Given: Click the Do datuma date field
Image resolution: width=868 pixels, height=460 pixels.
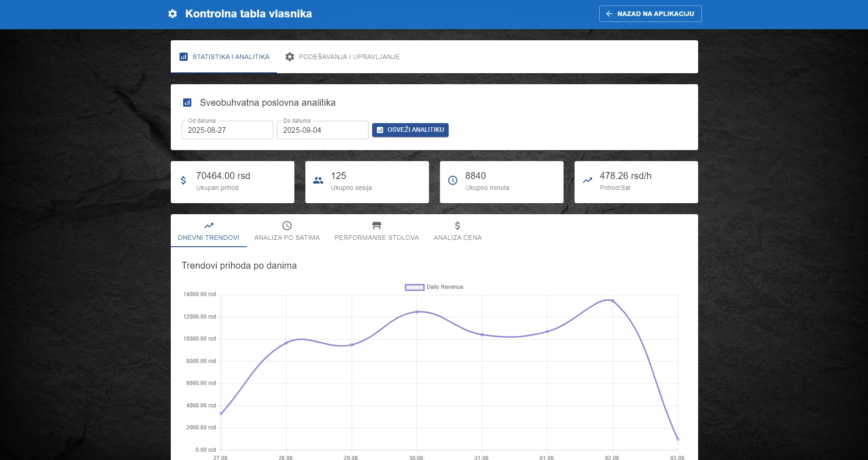Looking at the screenshot, I should pos(323,130).
